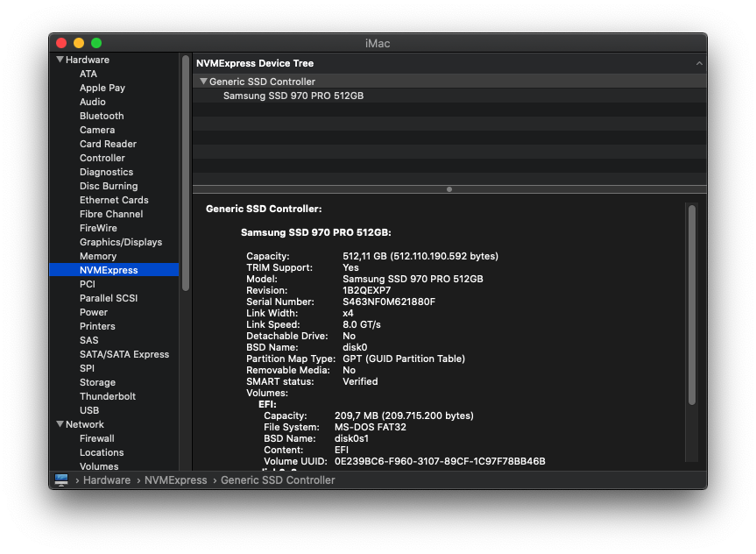Select Firewall under Network
Viewport: 756px width, 554px height.
(97, 438)
